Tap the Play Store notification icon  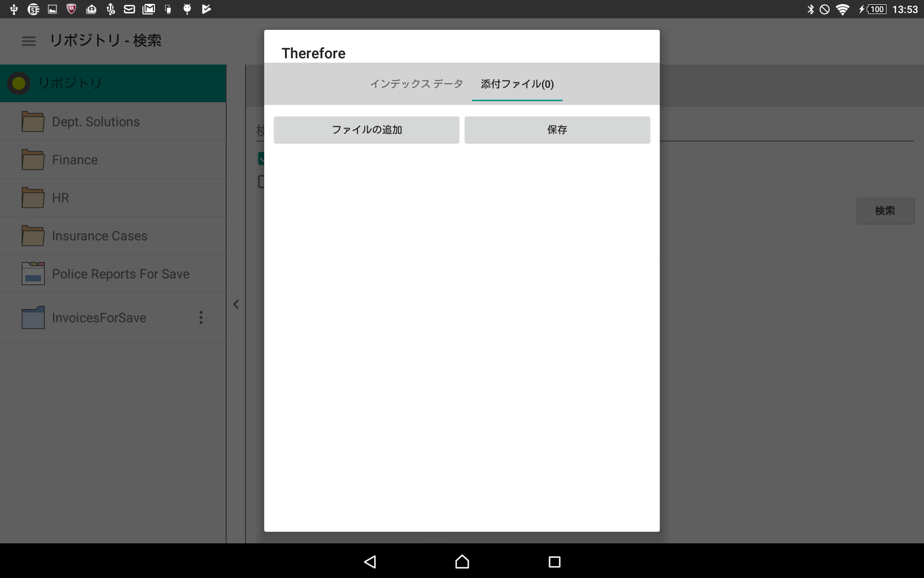[x=206, y=9]
